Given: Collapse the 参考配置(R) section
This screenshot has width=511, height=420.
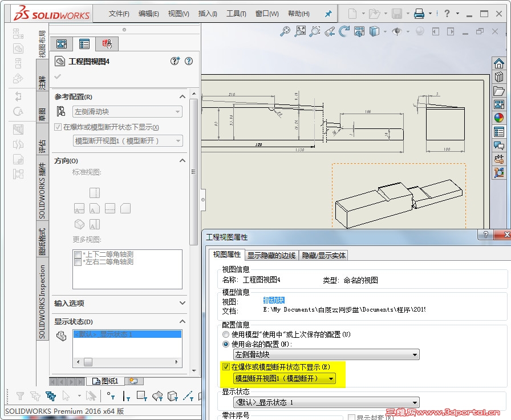Looking at the screenshot, I should (x=182, y=97).
